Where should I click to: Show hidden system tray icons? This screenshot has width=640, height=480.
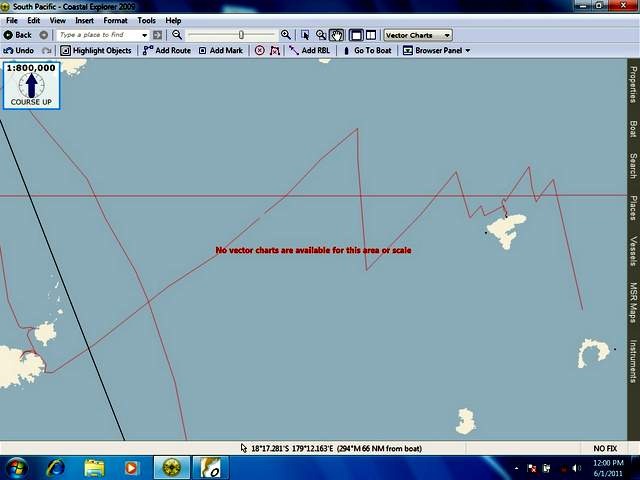pyautogui.click(x=517, y=469)
